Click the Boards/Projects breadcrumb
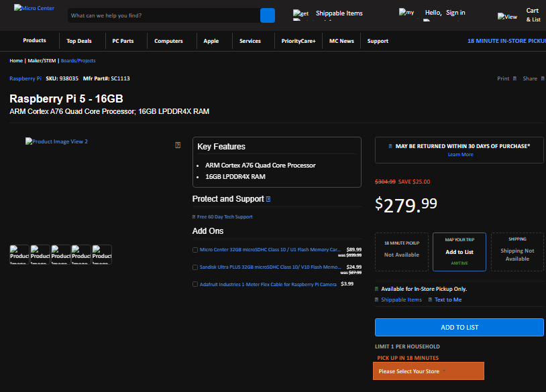Image resolution: width=546 pixels, height=392 pixels. point(78,60)
